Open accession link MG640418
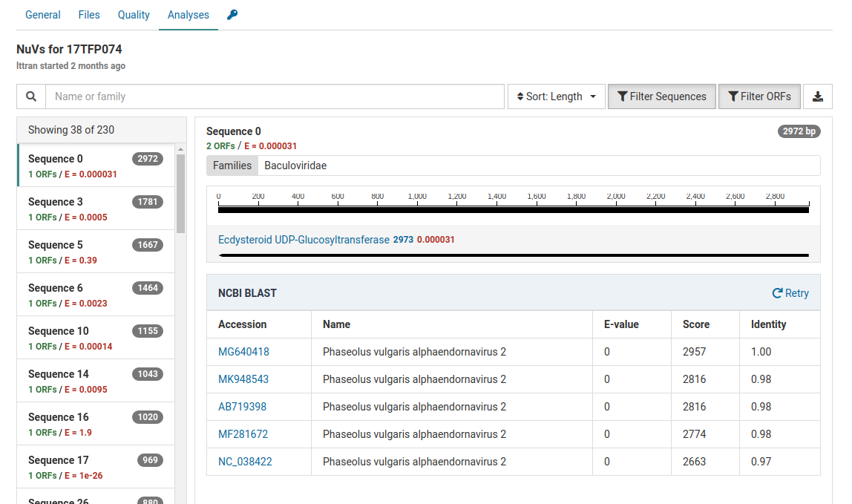This screenshot has width=852, height=504. click(243, 352)
